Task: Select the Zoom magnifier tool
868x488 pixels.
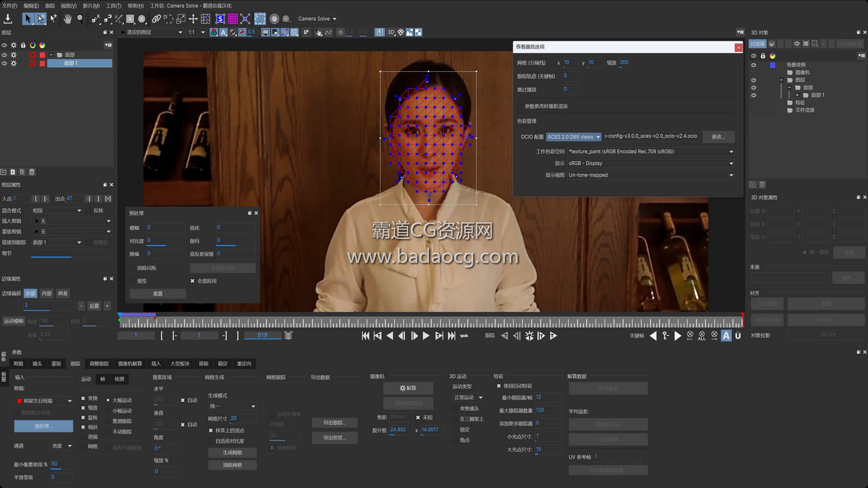Action: coord(80,19)
